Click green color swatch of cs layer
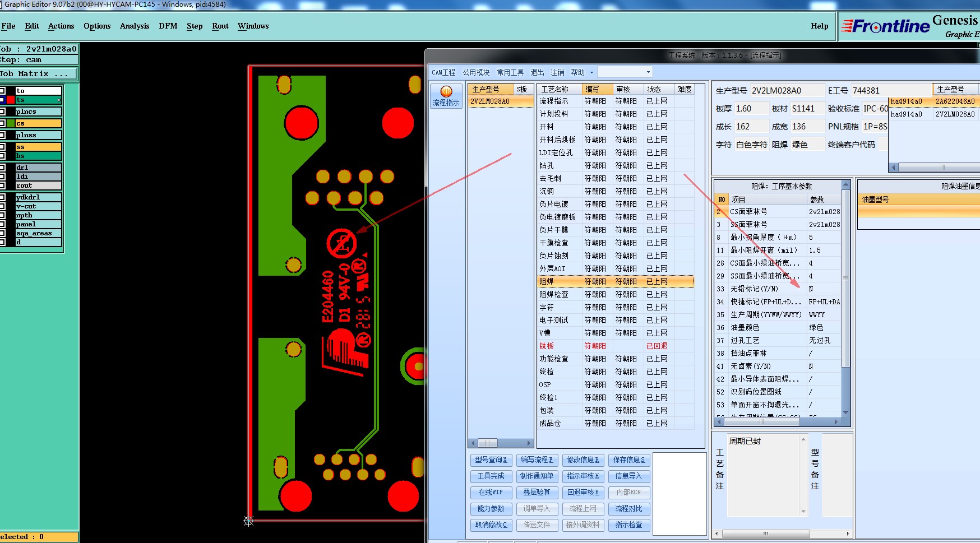 (11, 123)
